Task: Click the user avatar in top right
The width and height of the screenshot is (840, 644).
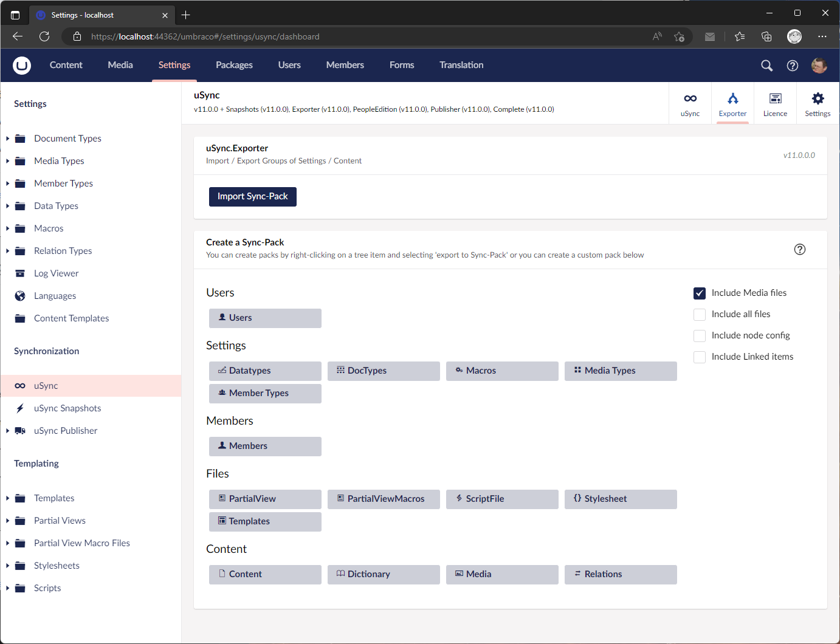Action: click(819, 65)
